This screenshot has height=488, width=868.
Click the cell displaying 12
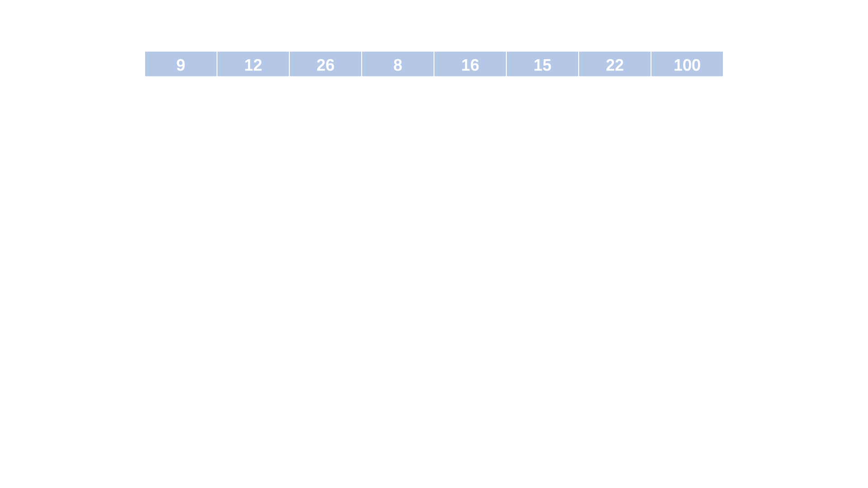(253, 64)
